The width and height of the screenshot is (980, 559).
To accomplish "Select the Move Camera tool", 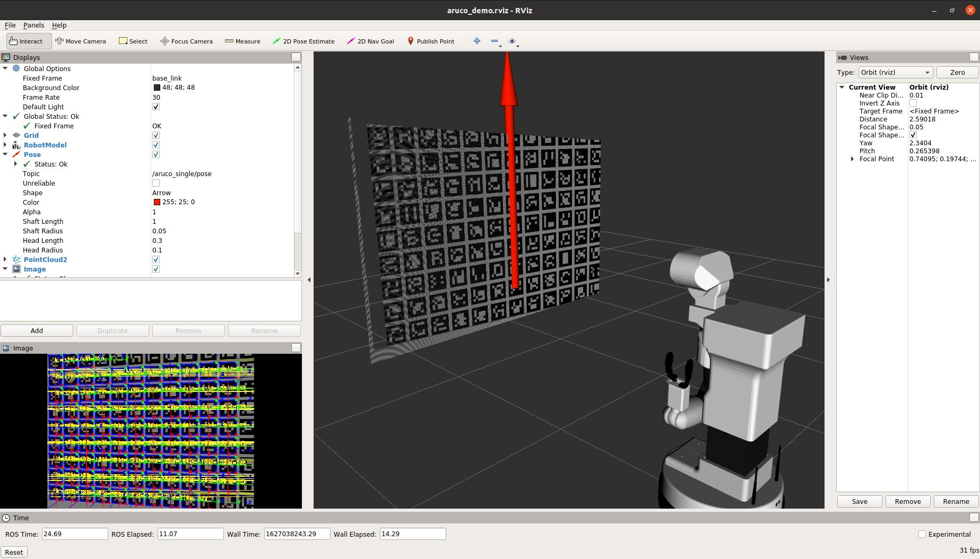I will (x=81, y=41).
